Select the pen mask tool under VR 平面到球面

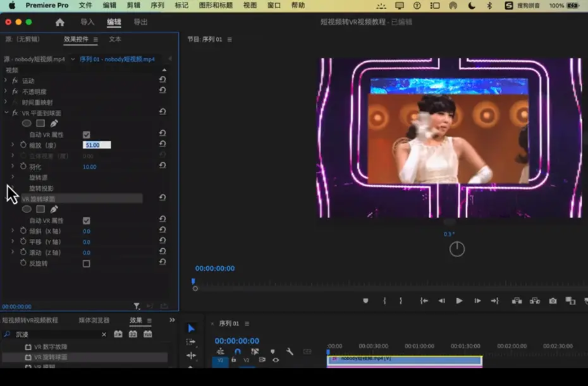tap(54, 123)
